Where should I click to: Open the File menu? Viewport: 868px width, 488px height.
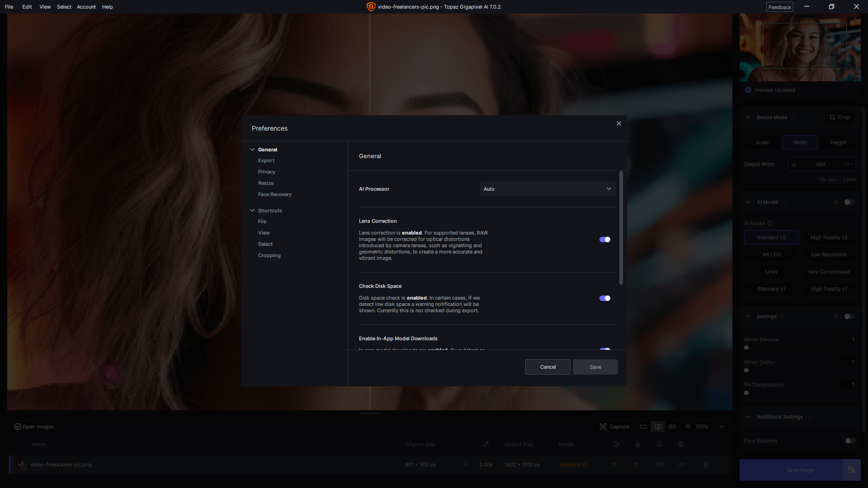pyautogui.click(x=9, y=7)
